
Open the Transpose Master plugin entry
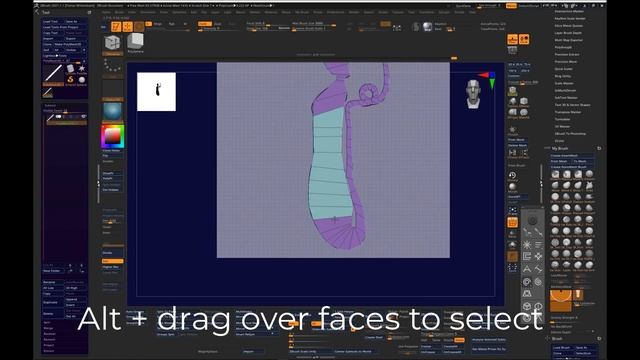(568, 112)
